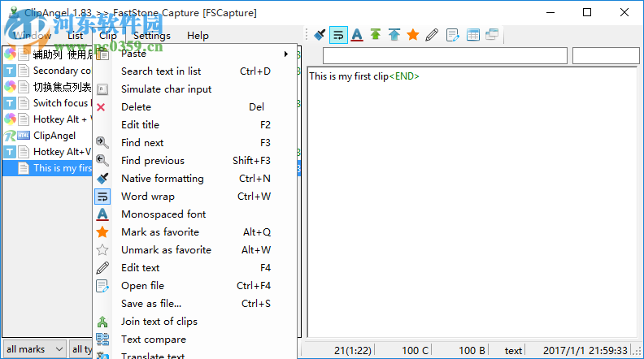Select the ClipAngel HTML clip row

tap(48, 136)
